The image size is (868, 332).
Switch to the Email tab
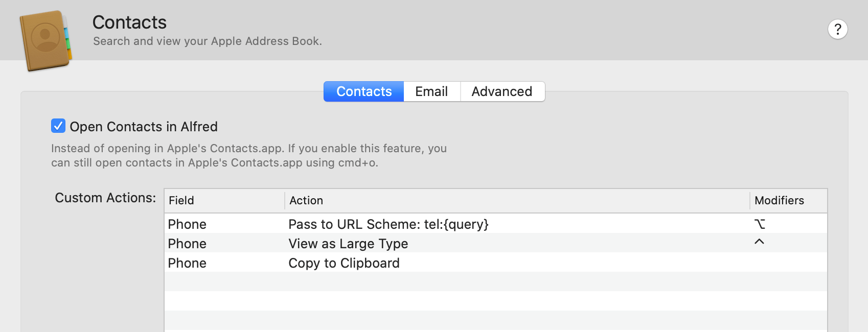[431, 91]
